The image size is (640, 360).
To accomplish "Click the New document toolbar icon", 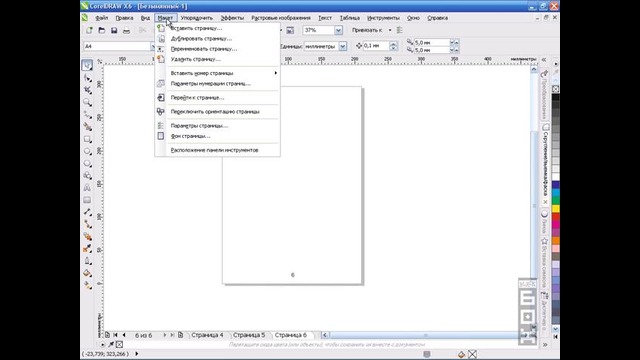I will pyautogui.click(x=89, y=30).
